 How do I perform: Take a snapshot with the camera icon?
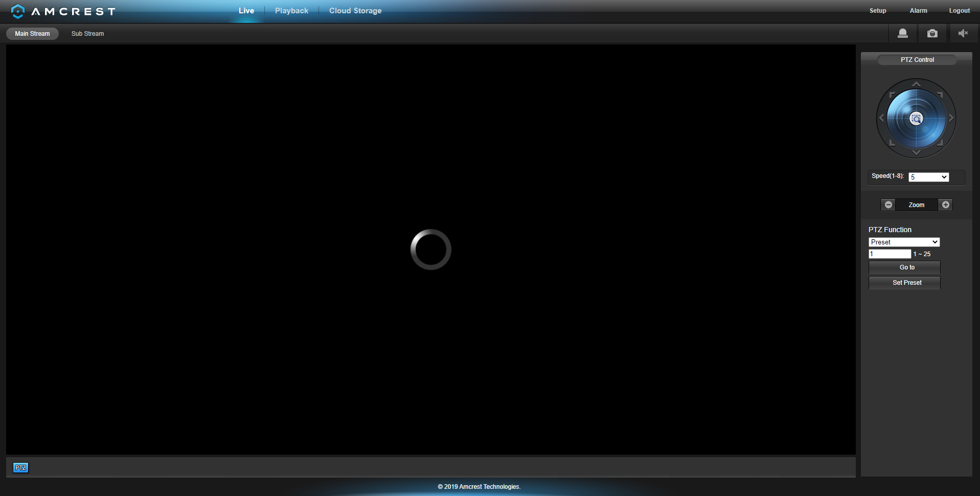932,33
